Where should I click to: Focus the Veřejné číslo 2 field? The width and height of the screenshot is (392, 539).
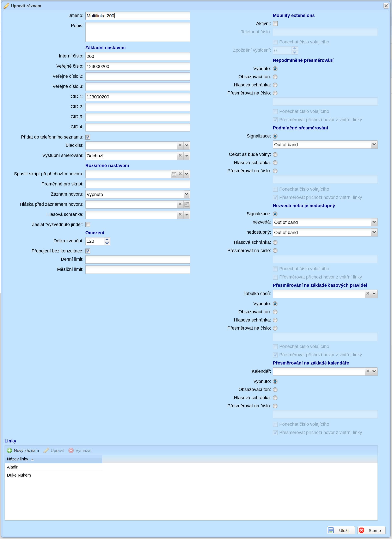(x=138, y=76)
